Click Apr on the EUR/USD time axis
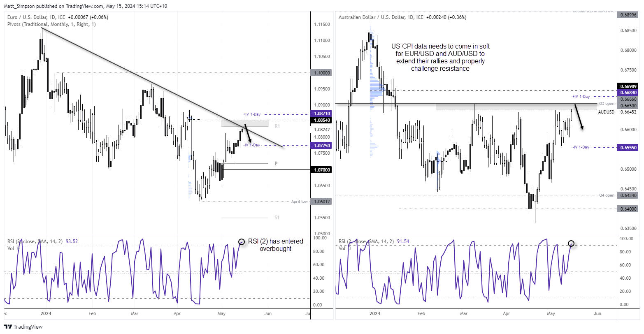Image resolution: width=644 pixels, height=334 pixels. [x=177, y=313]
